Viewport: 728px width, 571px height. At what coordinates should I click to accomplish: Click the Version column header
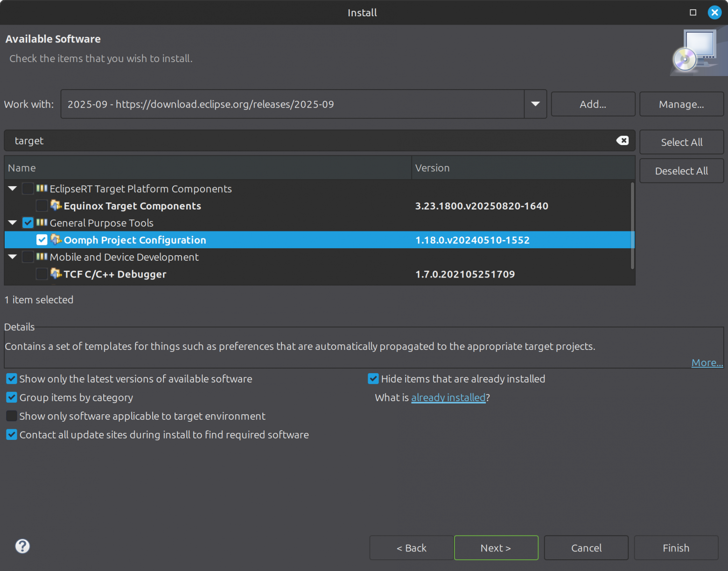tap(523, 168)
